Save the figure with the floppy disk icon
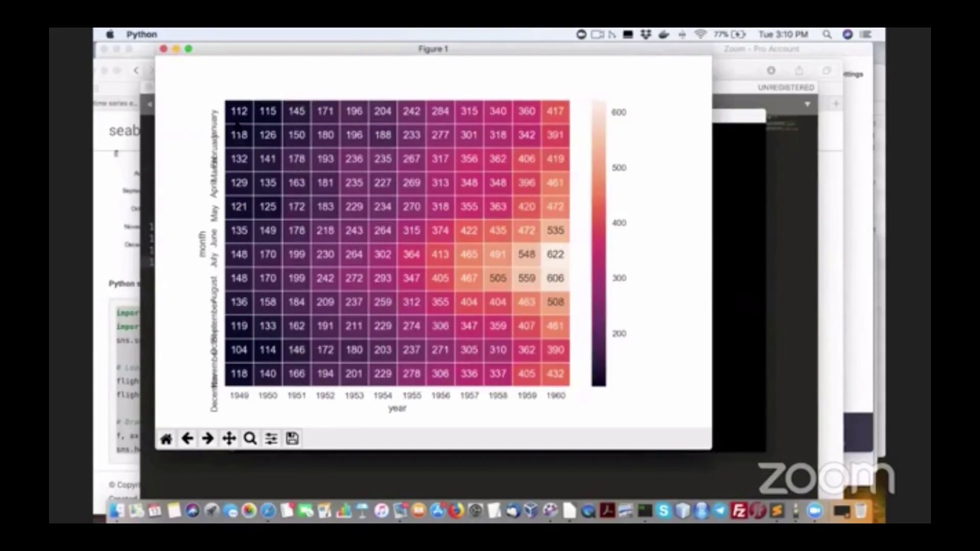This screenshot has height=551, width=980. tap(292, 439)
